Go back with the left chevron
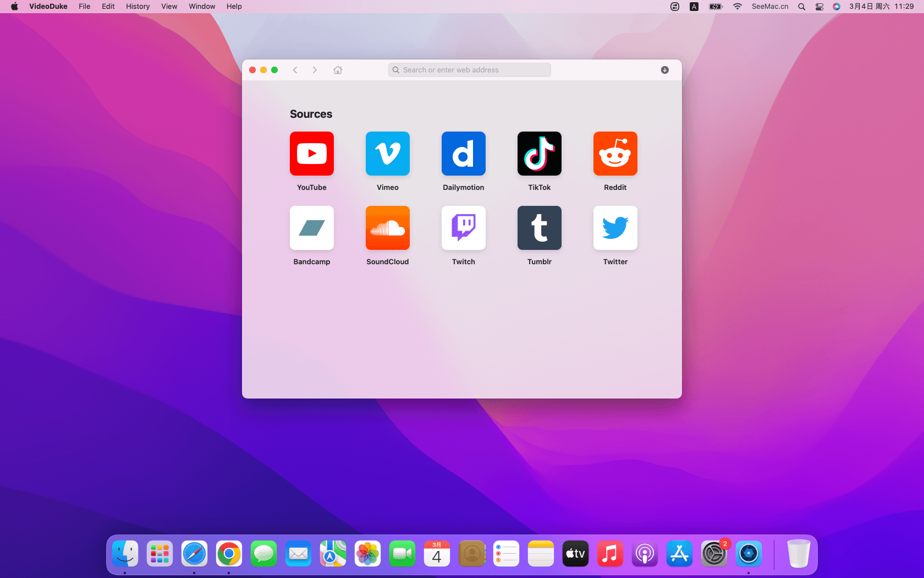924x578 pixels. click(295, 70)
